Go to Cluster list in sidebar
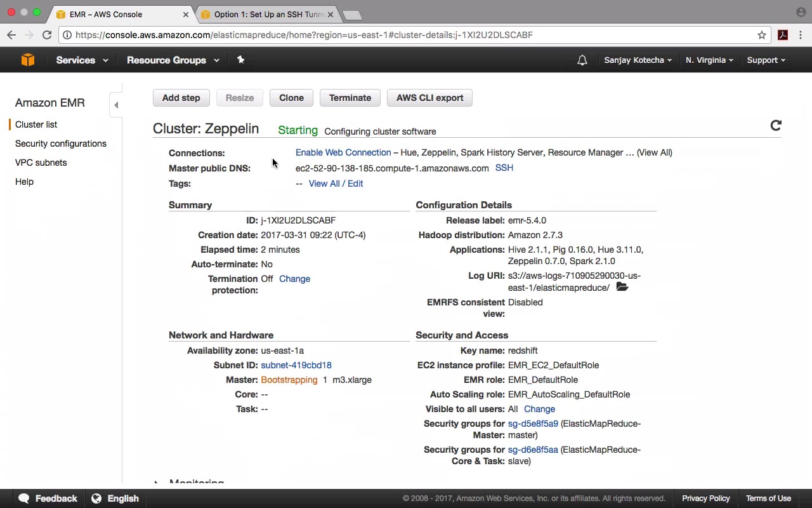Image resolution: width=812 pixels, height=508 pixels. (x=36, y=124)
